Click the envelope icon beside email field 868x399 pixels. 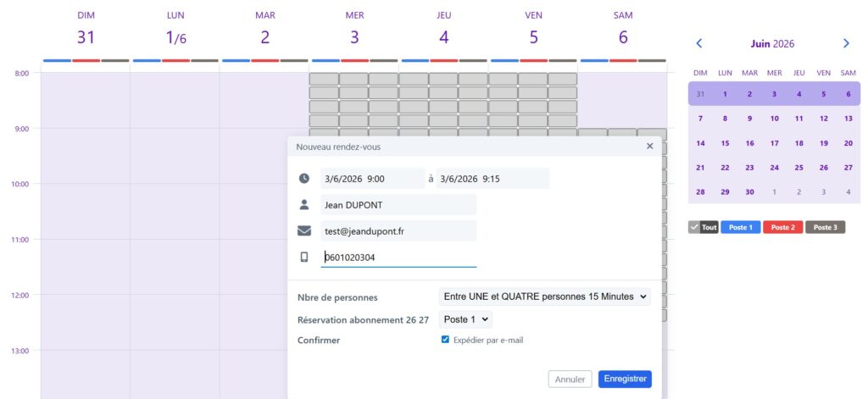point(304,230)
